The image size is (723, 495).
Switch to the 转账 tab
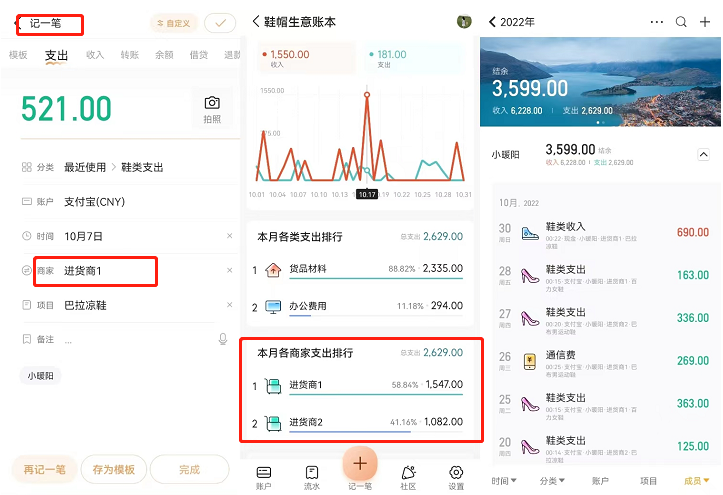129,56
